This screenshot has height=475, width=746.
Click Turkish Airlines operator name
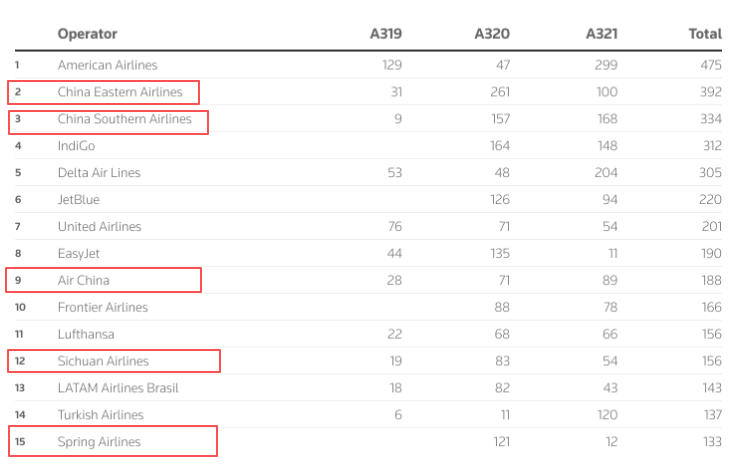[101, 415]
